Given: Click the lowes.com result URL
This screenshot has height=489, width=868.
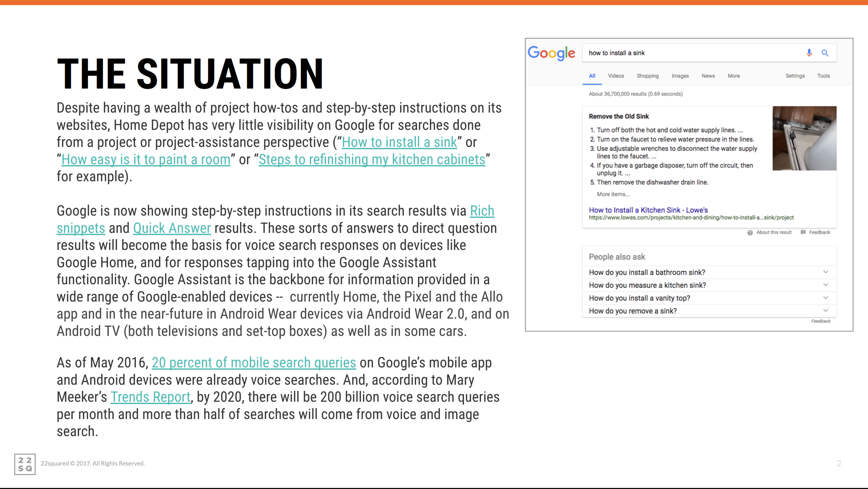Looking at the screenshot, I should [691, 218].
